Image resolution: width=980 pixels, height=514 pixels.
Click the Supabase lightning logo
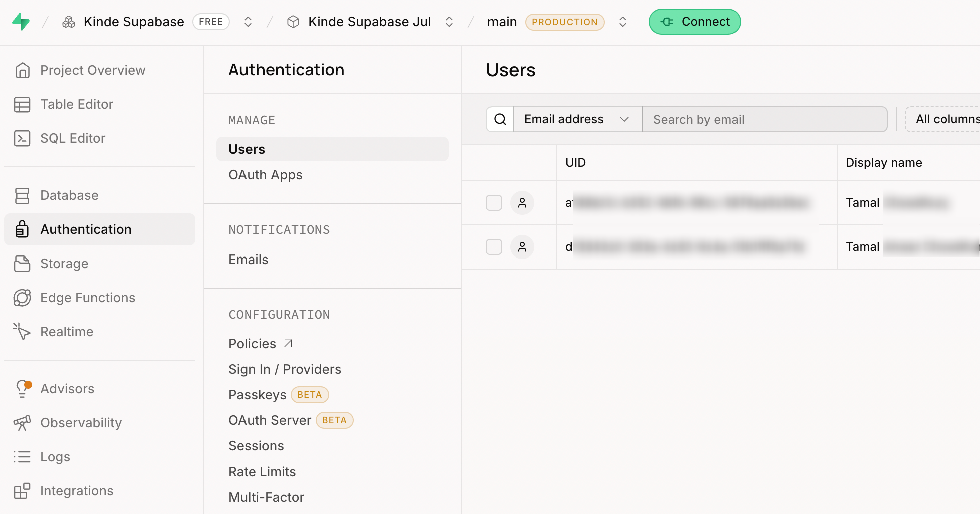pyautogui.click(x=21, y=22)
